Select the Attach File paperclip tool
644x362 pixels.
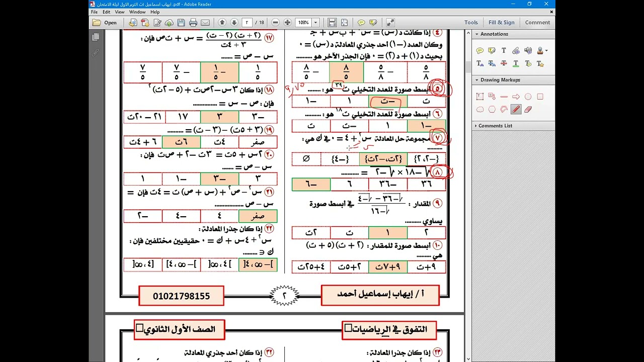point(516,51)
